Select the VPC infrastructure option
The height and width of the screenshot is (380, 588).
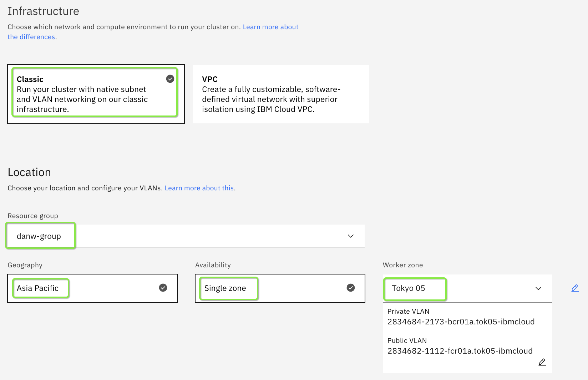click(280, 94)
